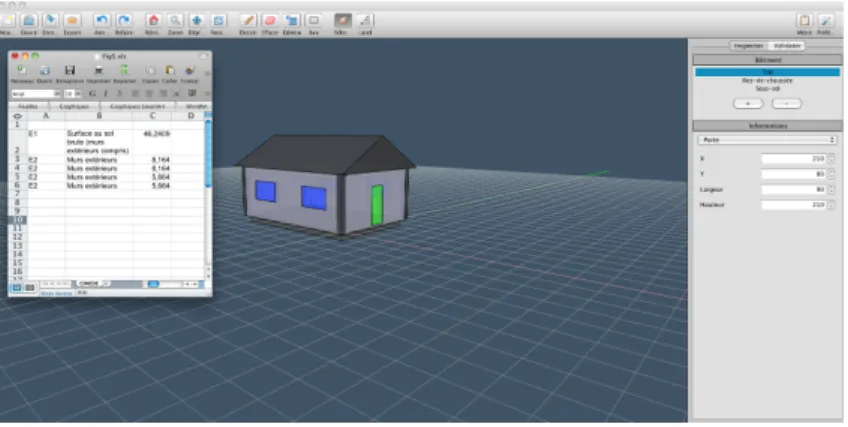The height and width of the screenshot is (427, 848).
Task: Toggle the highlighted Sélec tool in toolbar
Action: click(342, 21)
